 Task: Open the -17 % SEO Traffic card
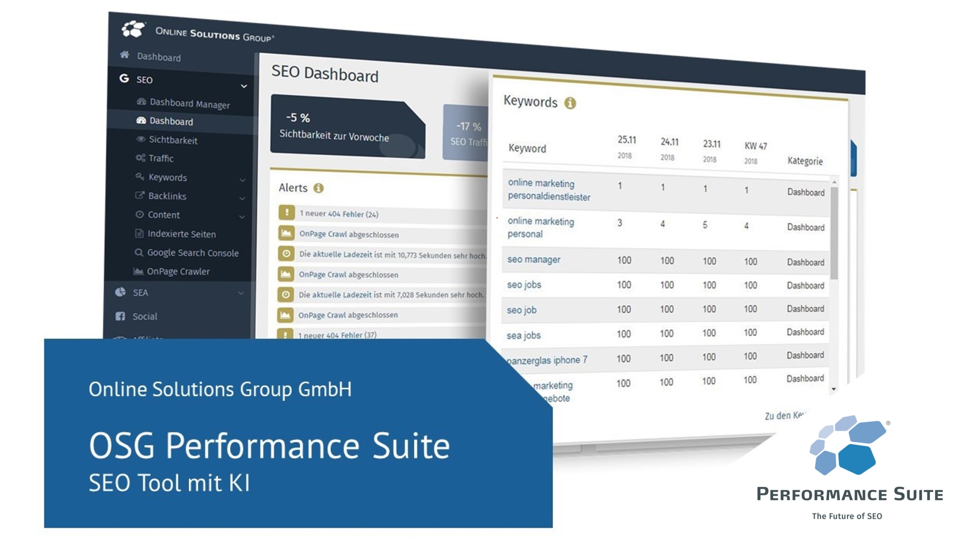(465, 133)
